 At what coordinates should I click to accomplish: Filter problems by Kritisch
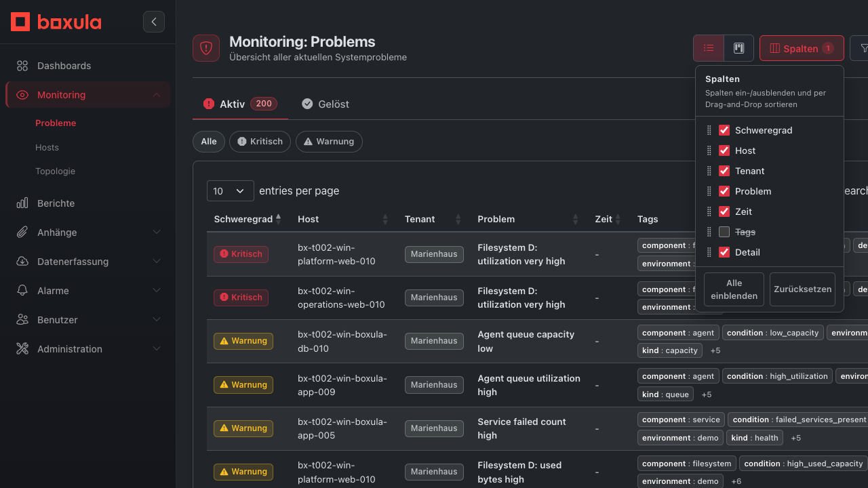point(260,142)
